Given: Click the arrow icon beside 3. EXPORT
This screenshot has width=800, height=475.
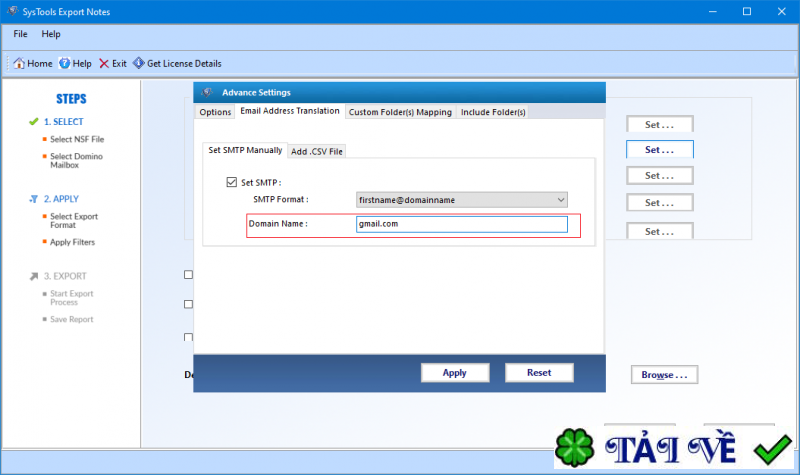Looking at the screenshot, I should (x=34, y=276).
